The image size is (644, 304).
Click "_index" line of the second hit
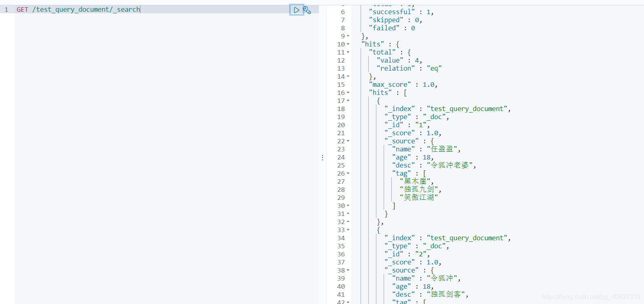[448, 238]
